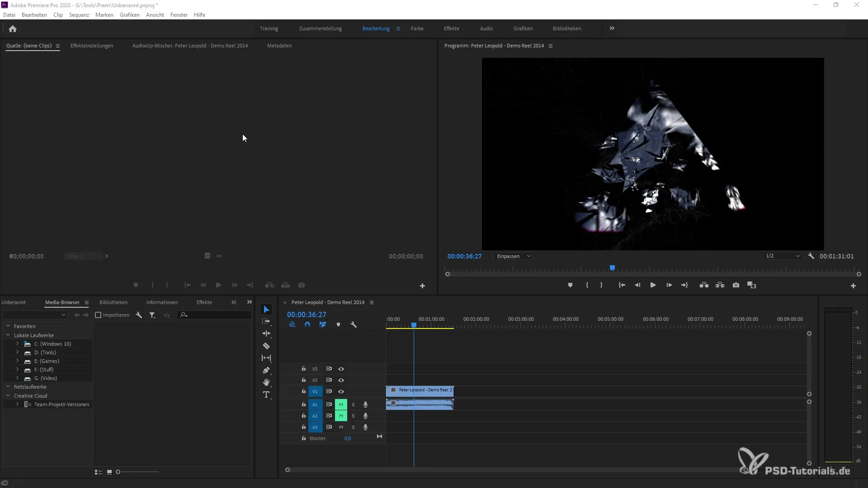Viewport: 868px width, 488px height.
Task: Collapse the Lokale Laufwerke section
Action: coord(8,335)
